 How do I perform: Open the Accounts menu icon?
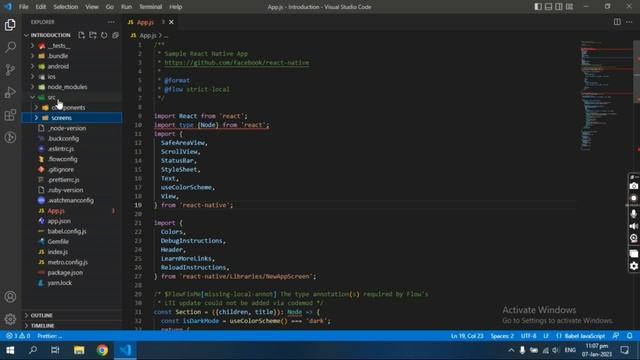(10, 297)
